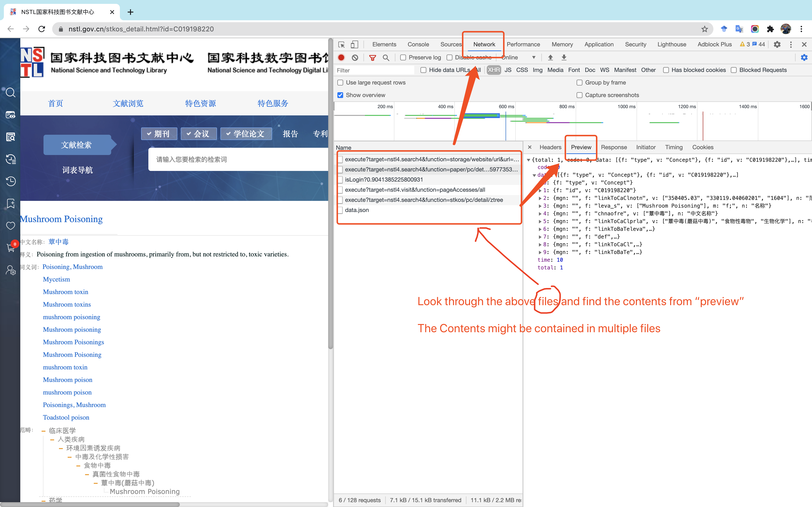Click the export HAR download arrow
The image size is (812, 507).
point(564,58)
